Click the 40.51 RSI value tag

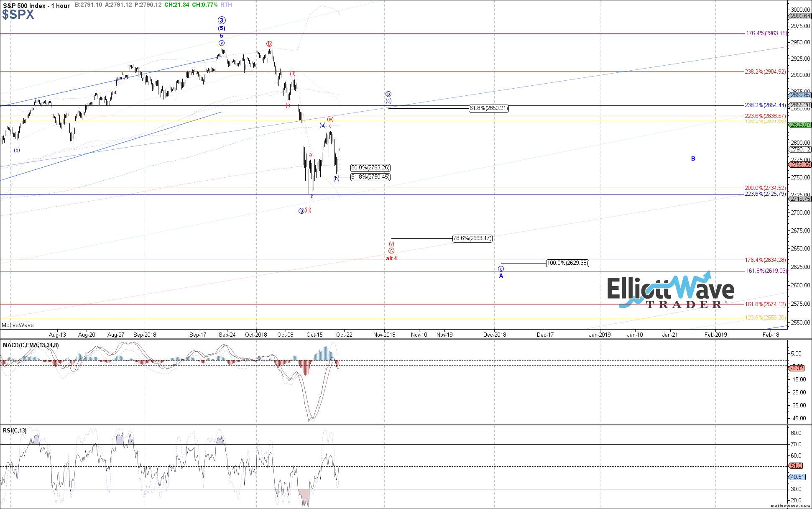click(x=797, y=477)
